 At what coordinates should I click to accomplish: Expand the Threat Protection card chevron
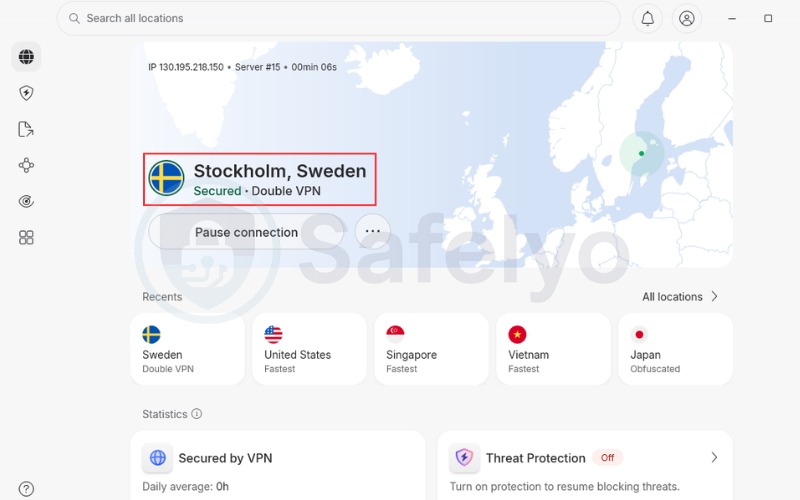(x=714, y=458)
